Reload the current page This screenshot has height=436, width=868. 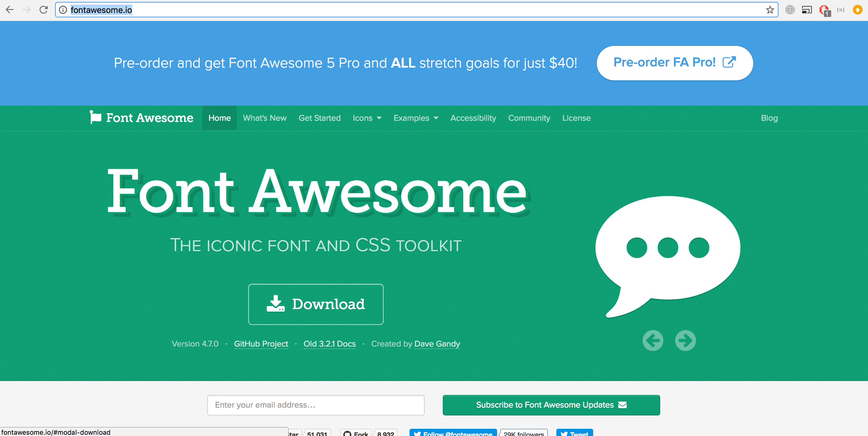[x=43, y=10]
